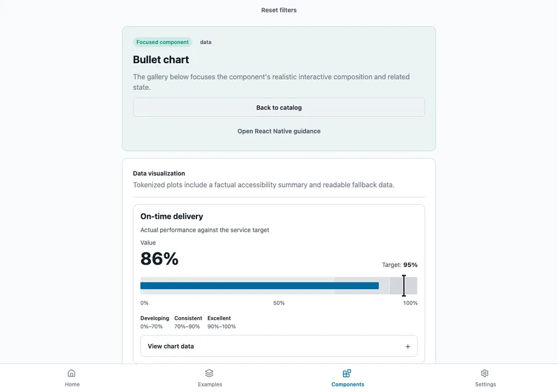Click the blue bullet chart value bar
The width and height of the screenshot is (558, 392).
(x=259, y=285)
